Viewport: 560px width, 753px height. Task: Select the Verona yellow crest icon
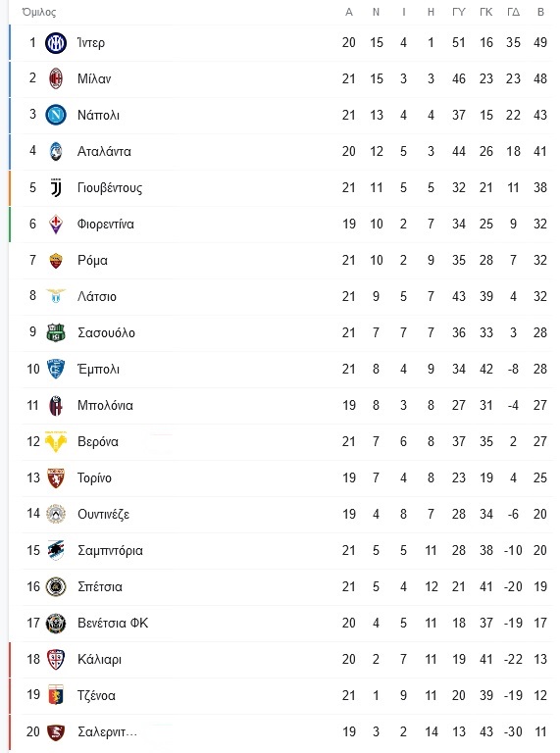(56, 442)
